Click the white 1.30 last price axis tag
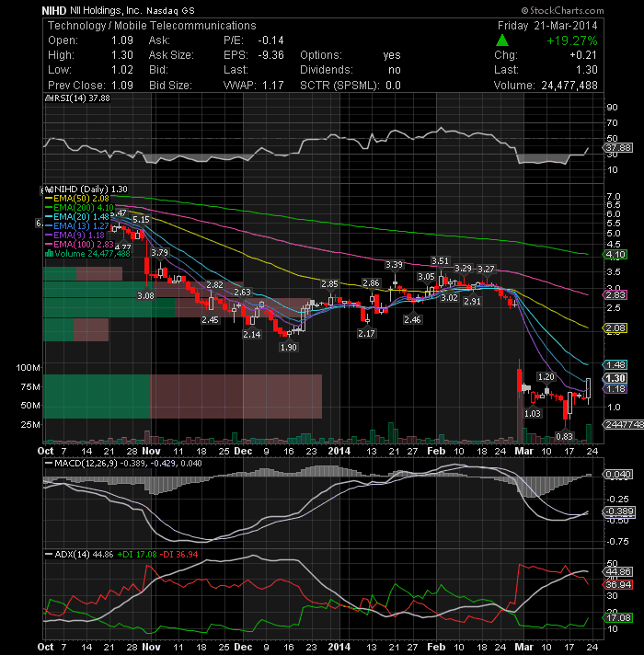 615,378
